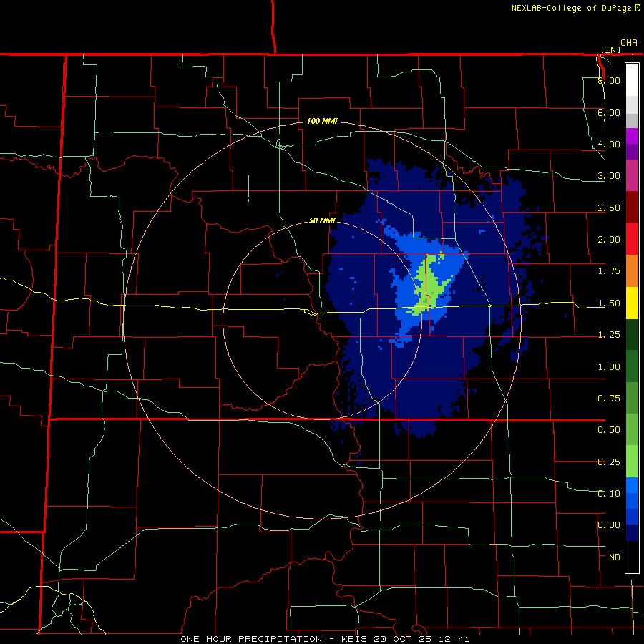Click the 6.00 legend value
This screenshot has width=644, height=644.
coord(609,112)
